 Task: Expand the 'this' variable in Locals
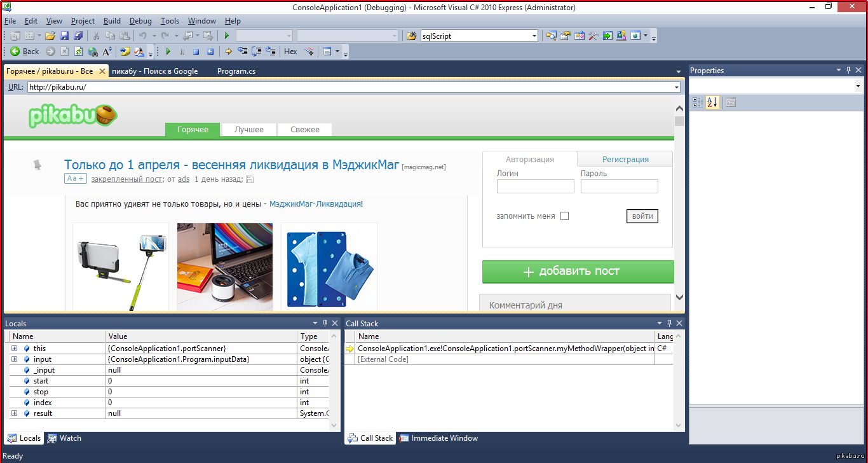pyautogui.click(x=14, y=349)
